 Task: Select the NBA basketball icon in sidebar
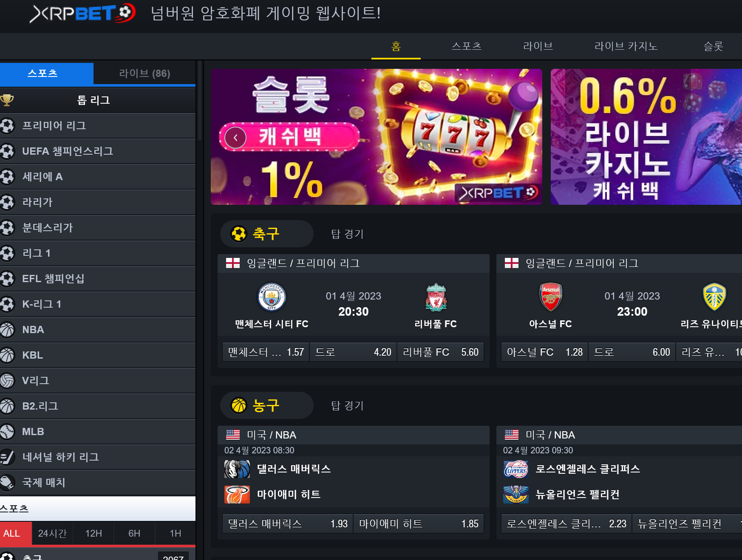point(7,330)
